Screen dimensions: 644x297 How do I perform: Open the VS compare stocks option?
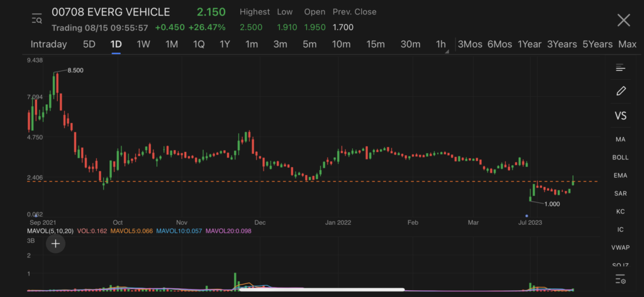(621, 116)
